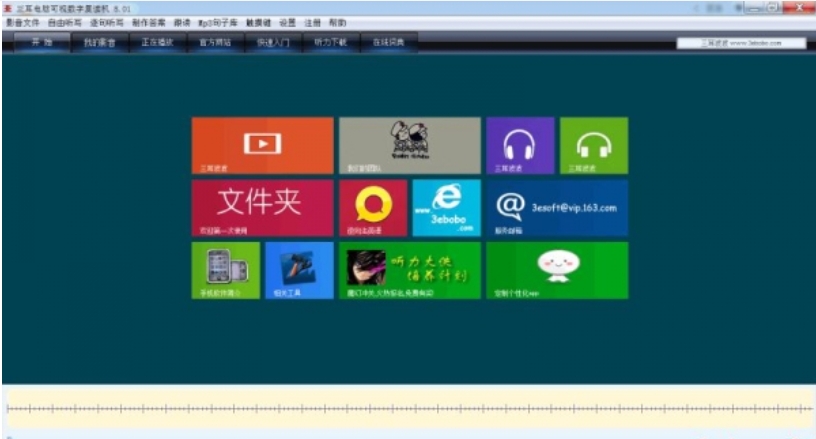Open the 影音文件 menu
Image resolution: width=816 pixels, height=439 pixels.
pyautogui.click(x=23, y=23)
